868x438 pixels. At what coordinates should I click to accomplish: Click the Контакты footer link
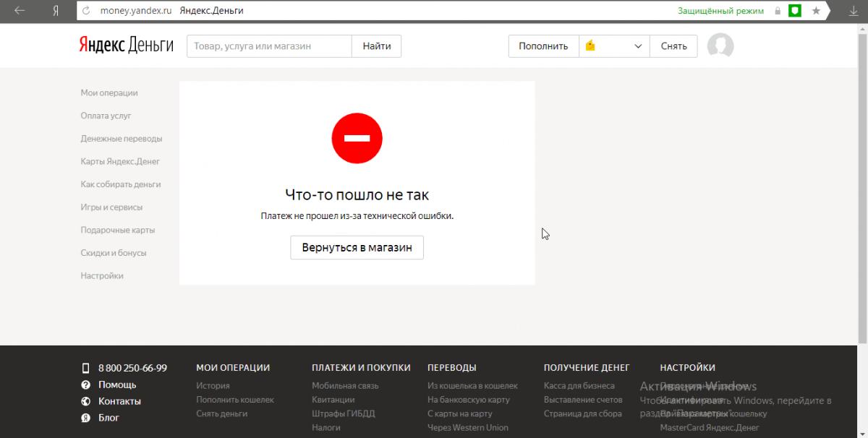point(119,401)
